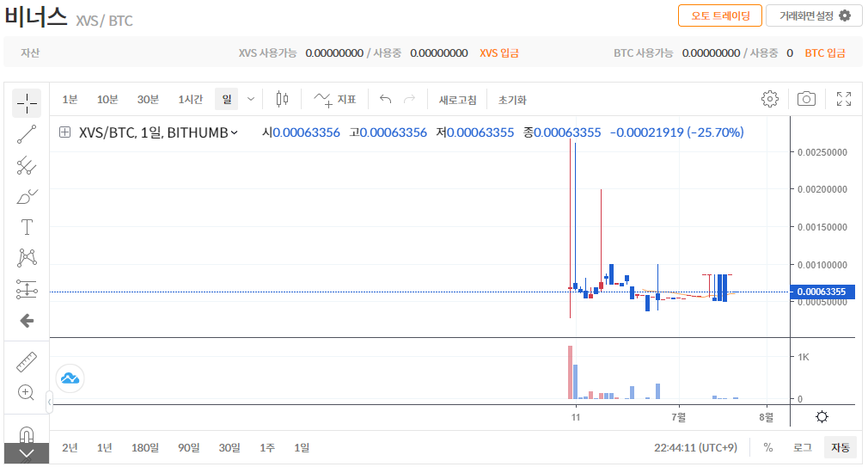This screenshot has height=467, width=868.
Task: Click the 0.00063355 current price label
Action: [822, 292]
